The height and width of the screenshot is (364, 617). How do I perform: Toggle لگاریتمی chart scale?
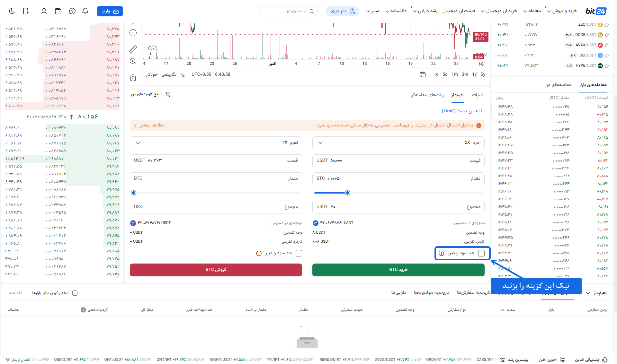click(x=169, y=74)
